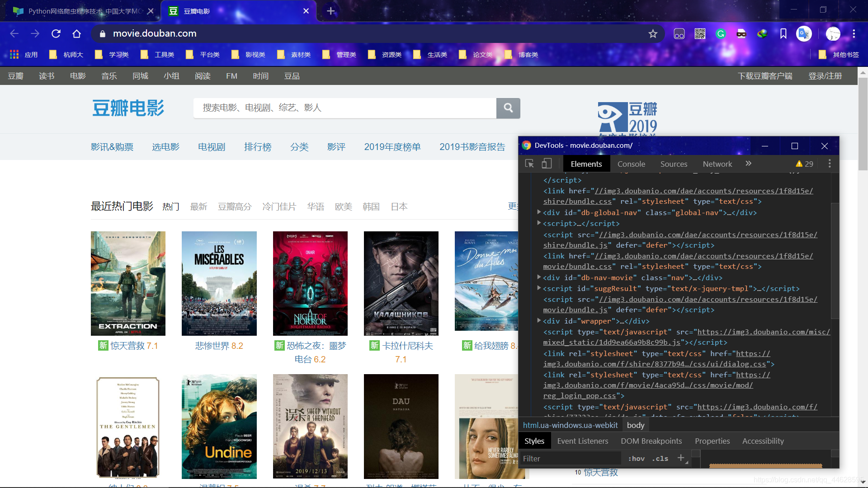Click the browser forward arrow

[x=35, y=33]
